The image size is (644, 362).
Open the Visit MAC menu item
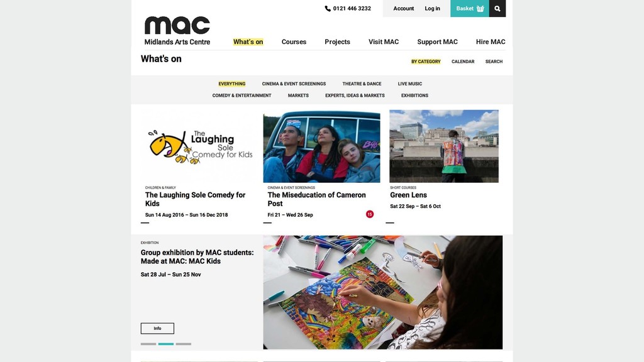[384, 42]
